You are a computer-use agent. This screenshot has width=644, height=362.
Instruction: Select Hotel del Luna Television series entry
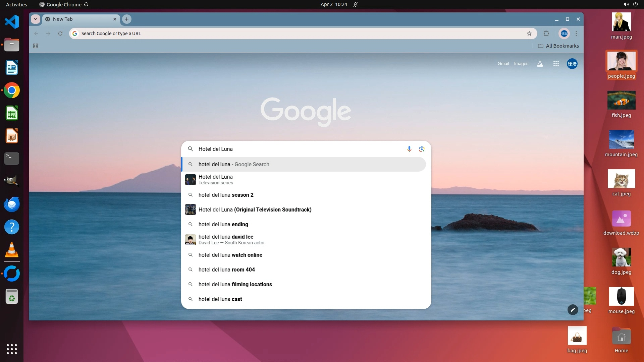coord(215,180)
